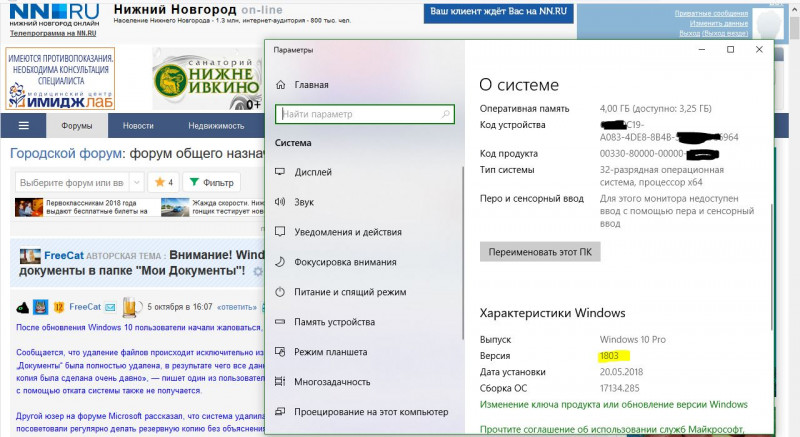Screen dimensions: 800x437
Task: Click the Переименовать этот ПК button
Action: click(x=540, y=252)
